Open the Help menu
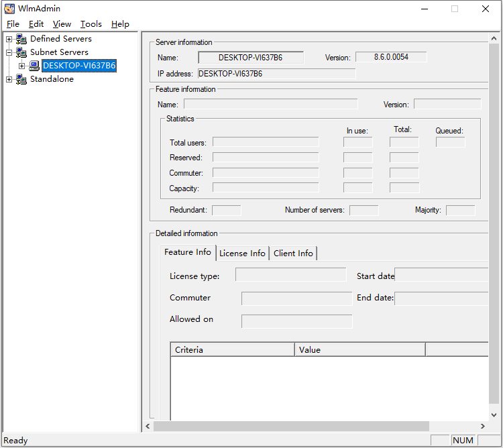503x448 pixels. 120,24
